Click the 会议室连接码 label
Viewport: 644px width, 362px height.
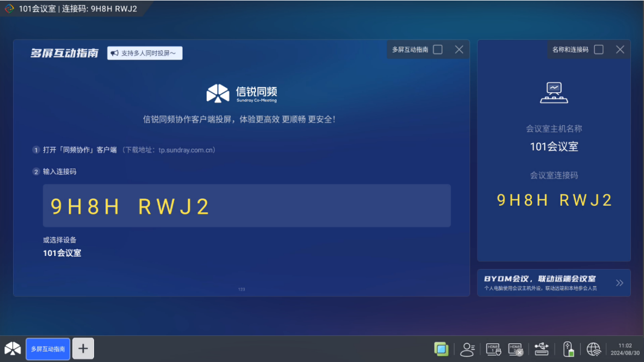click(x=554, y=176)
